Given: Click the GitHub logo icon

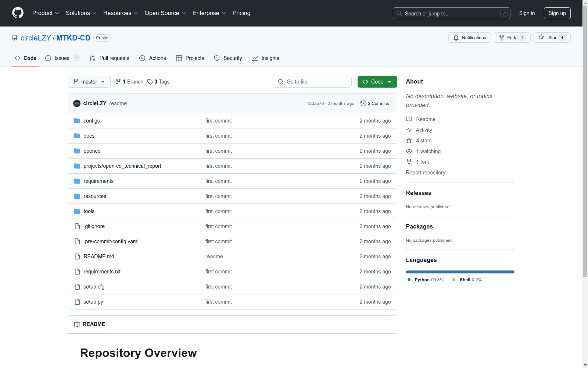Looking at the screenshot, I should pyautogui.click(x=18, y=13).
